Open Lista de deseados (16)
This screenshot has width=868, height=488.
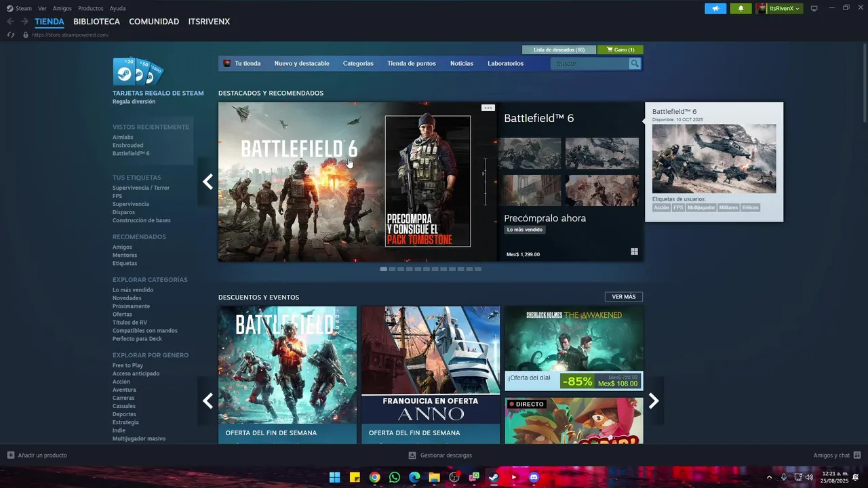tap(559, 49)
